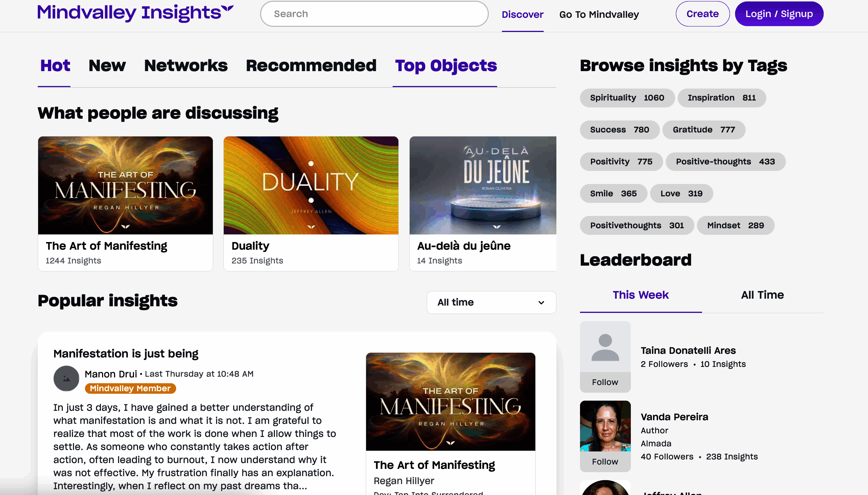The image size is (868, 495).
Task: Open the Au-delà du jeûne card image
Action: tap(483, 185)
